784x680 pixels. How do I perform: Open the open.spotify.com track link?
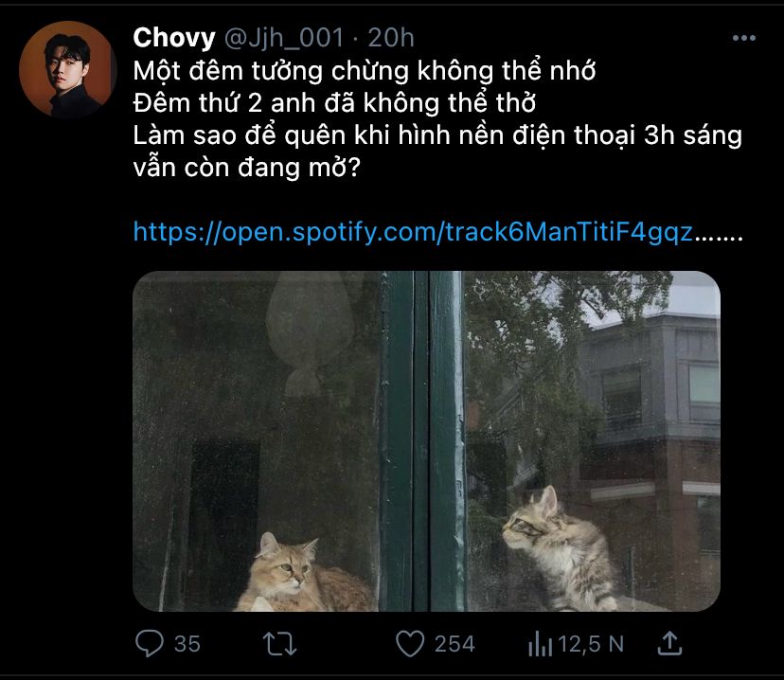point(437,232)
